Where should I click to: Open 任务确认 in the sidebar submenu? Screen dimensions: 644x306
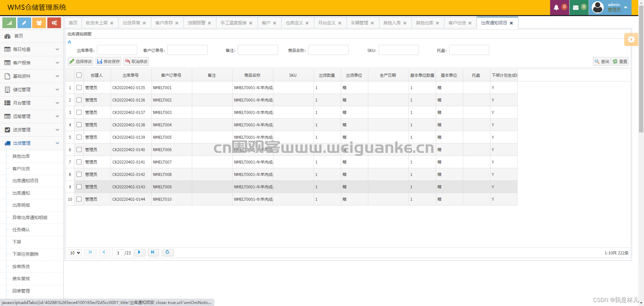[21, 230]
